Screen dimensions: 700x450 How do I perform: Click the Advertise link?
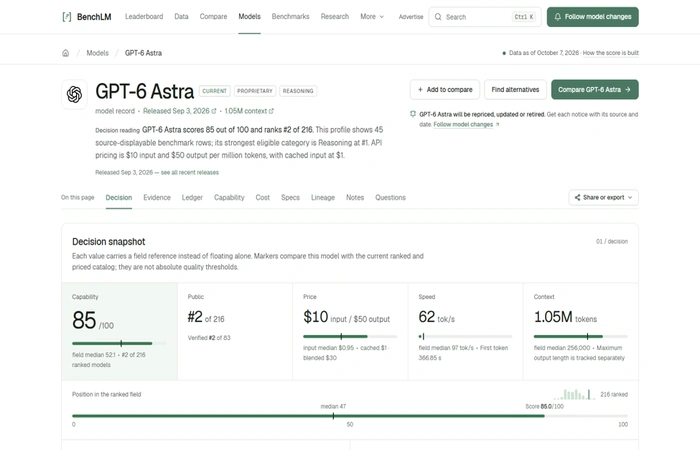pos(411,17)
